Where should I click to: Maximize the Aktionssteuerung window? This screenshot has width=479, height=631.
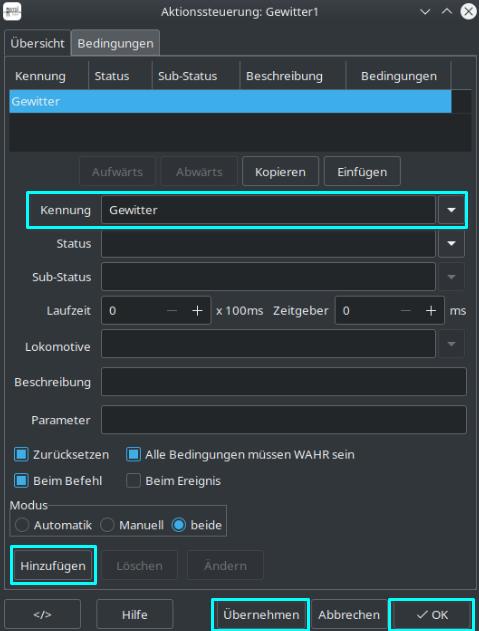(x=446, y=12)
